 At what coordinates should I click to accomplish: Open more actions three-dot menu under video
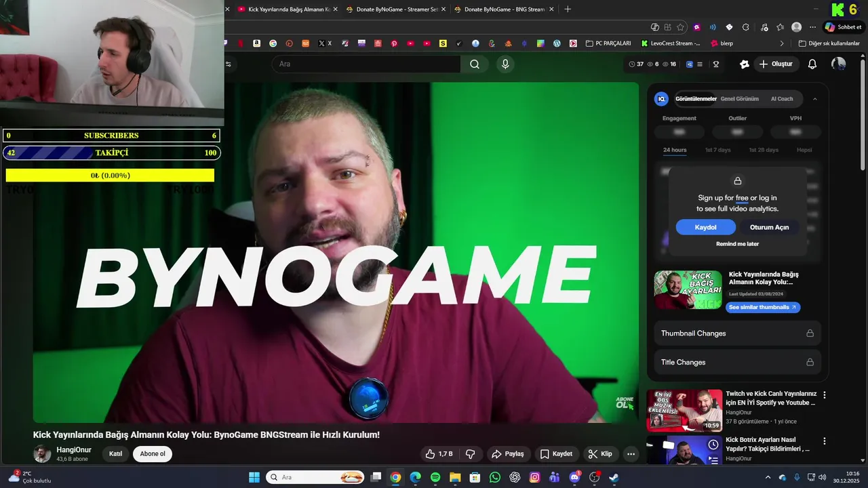pos(631,454)
